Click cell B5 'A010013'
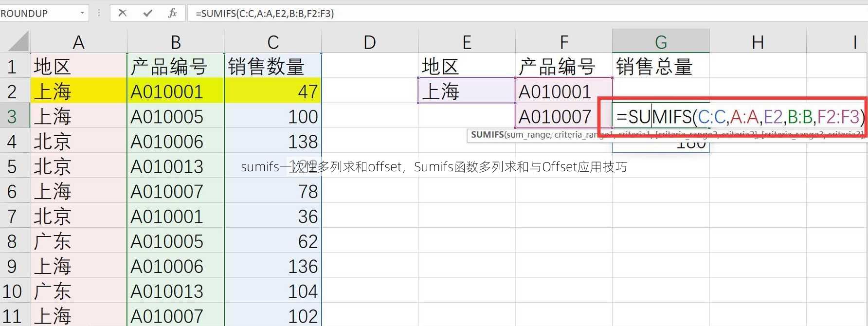 tap(176, 166)
